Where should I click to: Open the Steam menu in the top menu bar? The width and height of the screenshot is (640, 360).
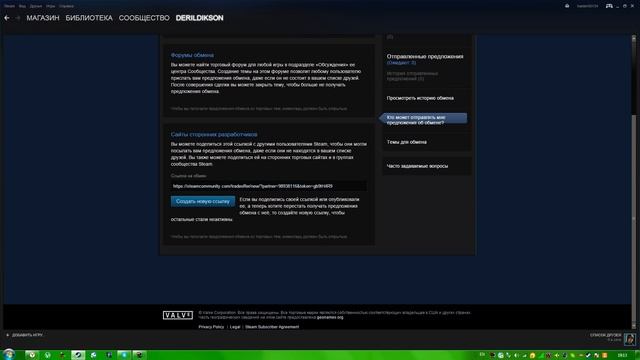click(x=9, y=6)
